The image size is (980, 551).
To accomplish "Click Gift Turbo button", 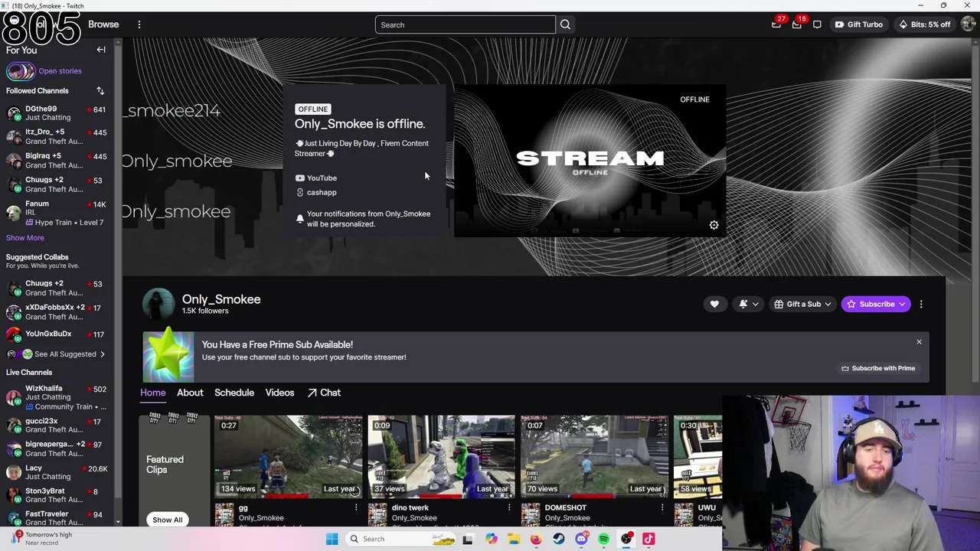I will 858,24.
